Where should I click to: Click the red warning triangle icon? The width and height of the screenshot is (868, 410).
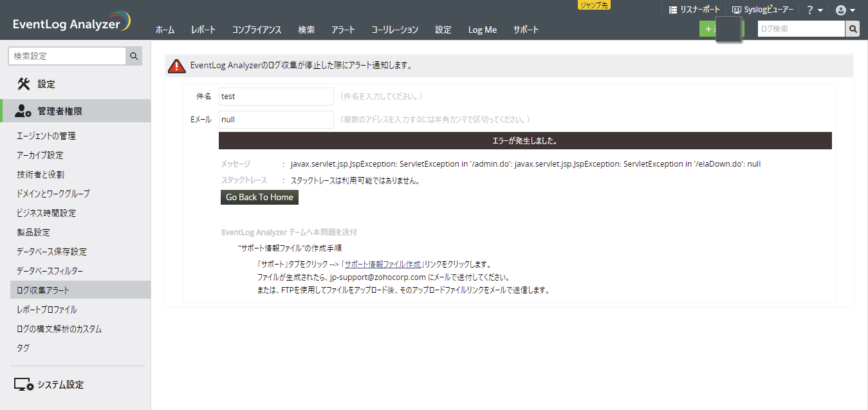pos(177,66)
